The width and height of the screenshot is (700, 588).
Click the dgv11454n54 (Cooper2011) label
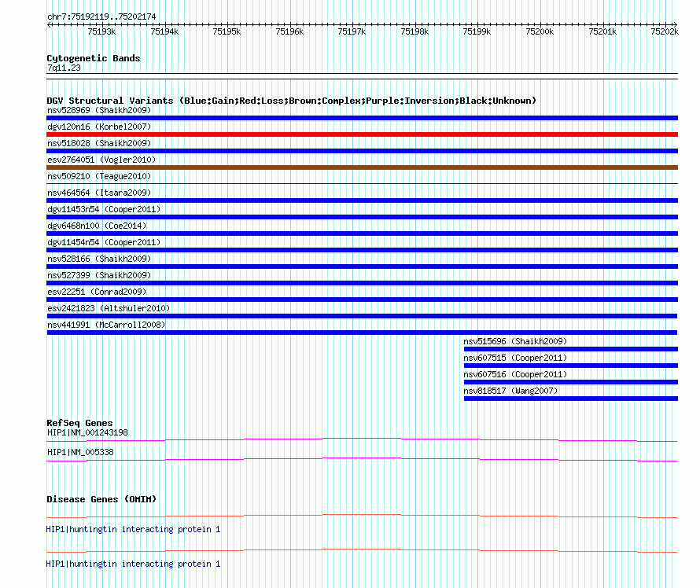pos(104,242)
